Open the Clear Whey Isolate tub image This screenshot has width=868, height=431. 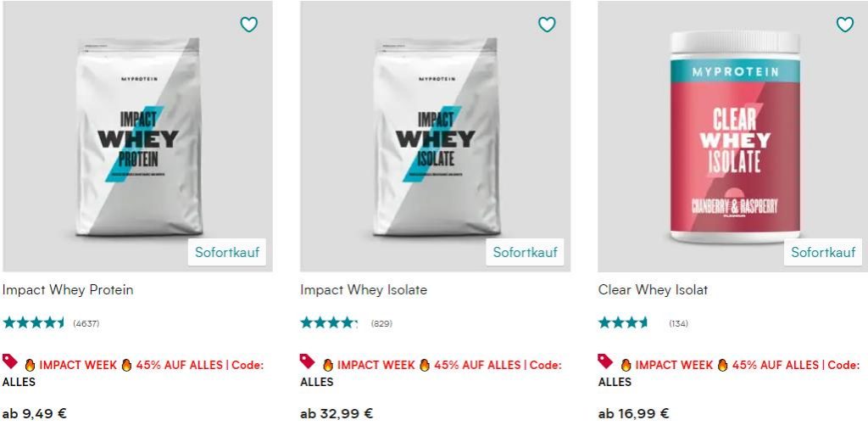[x=733, y=137]
